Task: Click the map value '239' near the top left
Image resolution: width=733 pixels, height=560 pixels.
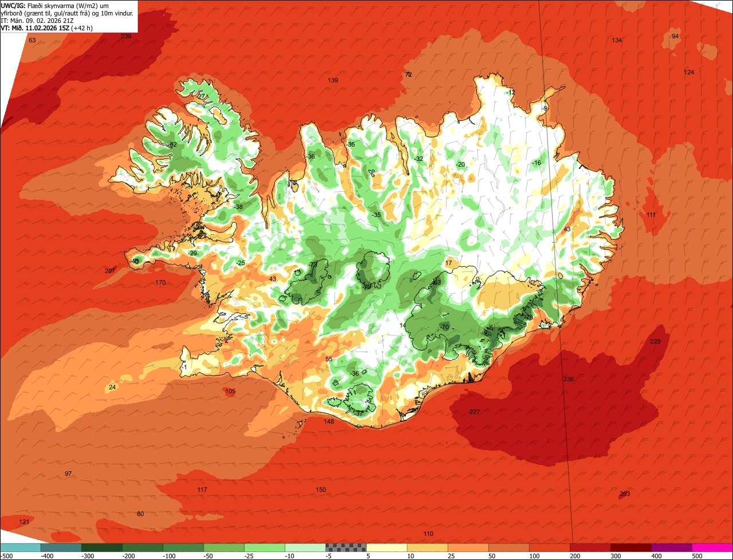Action: 126,36
